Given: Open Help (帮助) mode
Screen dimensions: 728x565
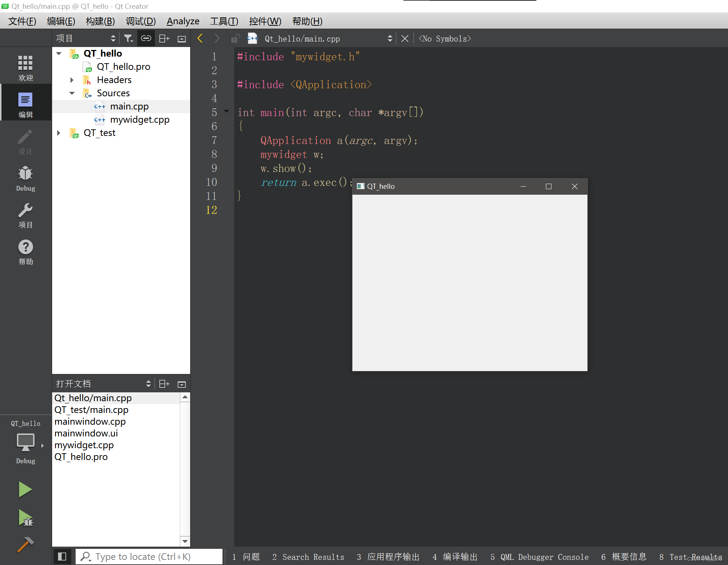Looking at the screenshot, I should point(25,251).
